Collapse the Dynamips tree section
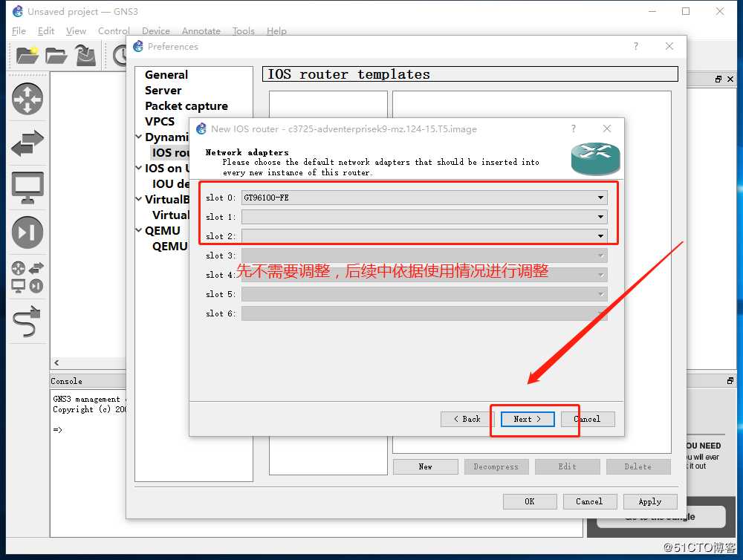This screenshot has width=743, height=560. 139,137
